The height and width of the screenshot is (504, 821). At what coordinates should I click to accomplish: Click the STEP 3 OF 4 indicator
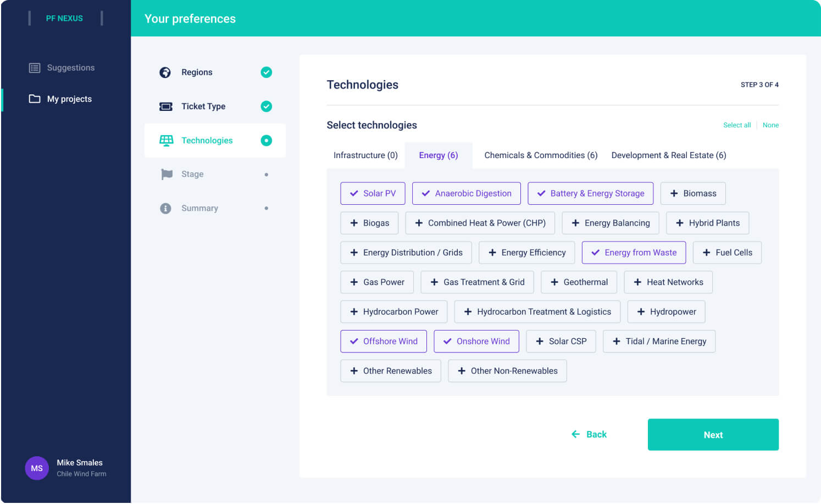click(759, 85)
